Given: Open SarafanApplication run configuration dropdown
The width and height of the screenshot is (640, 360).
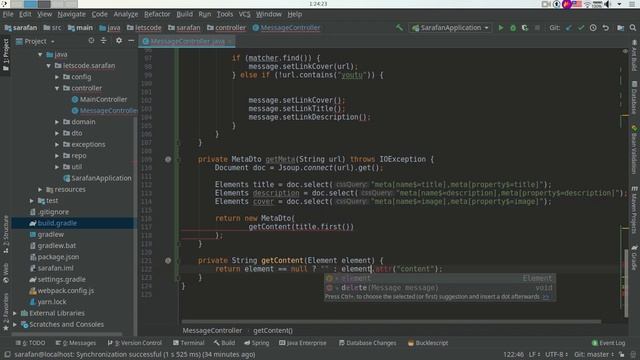Looking at the screenshot, I should pyautogui.click(x=450, y=28).
